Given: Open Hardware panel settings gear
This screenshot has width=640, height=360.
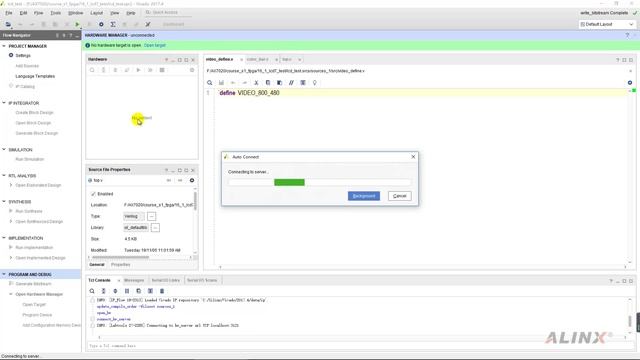Looking at the screenshot, I should (x=192, y=70).
